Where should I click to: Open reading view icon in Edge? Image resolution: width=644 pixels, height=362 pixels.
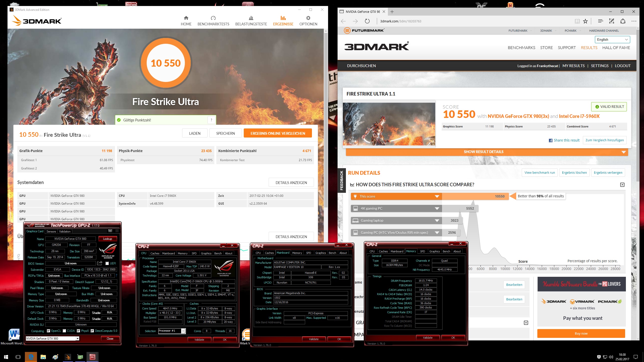point(577,21)
